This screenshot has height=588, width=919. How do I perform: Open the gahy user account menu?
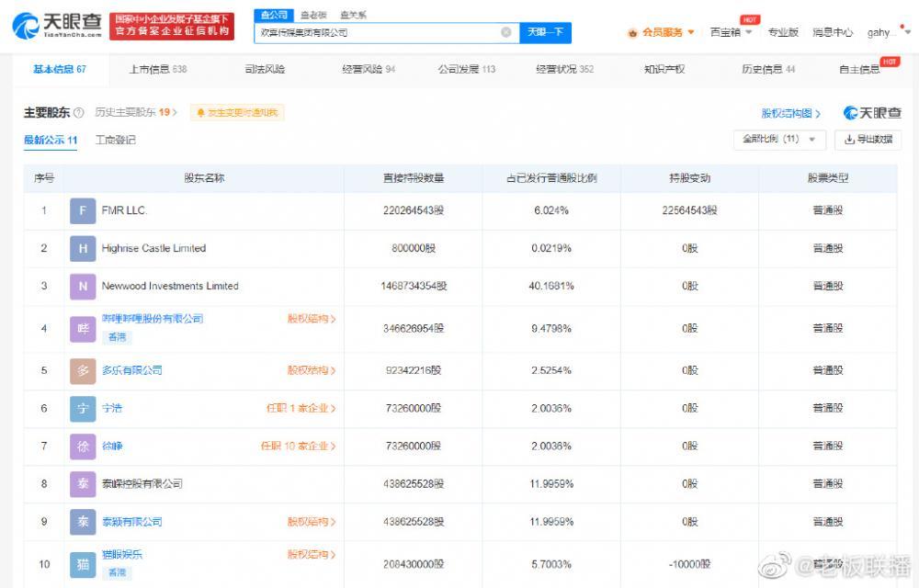(x=889, y=32)
